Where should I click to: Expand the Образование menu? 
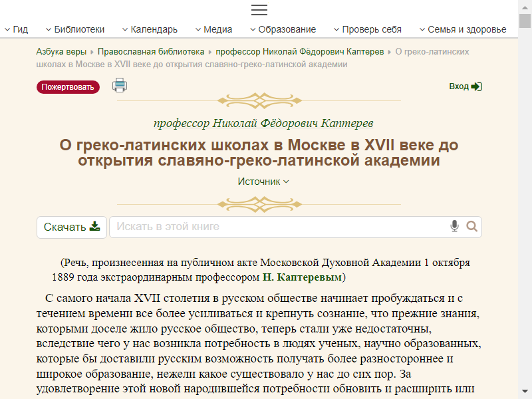coord(283,29)
